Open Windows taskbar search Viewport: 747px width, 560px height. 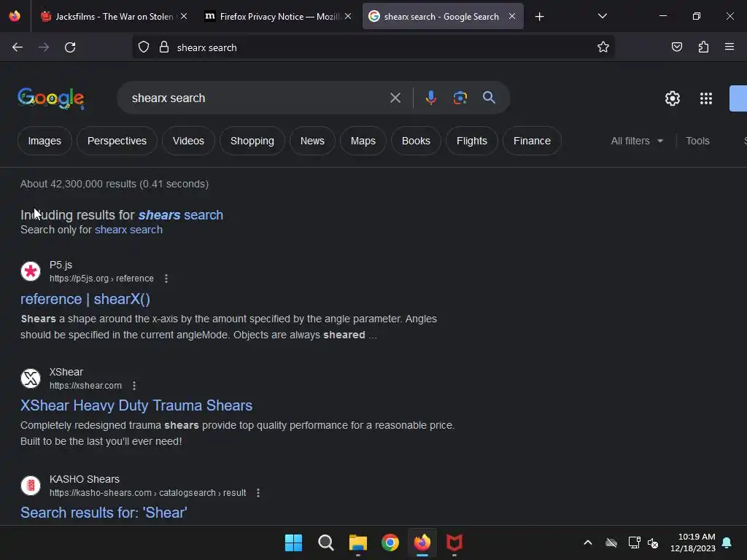[x=326, y=542]
